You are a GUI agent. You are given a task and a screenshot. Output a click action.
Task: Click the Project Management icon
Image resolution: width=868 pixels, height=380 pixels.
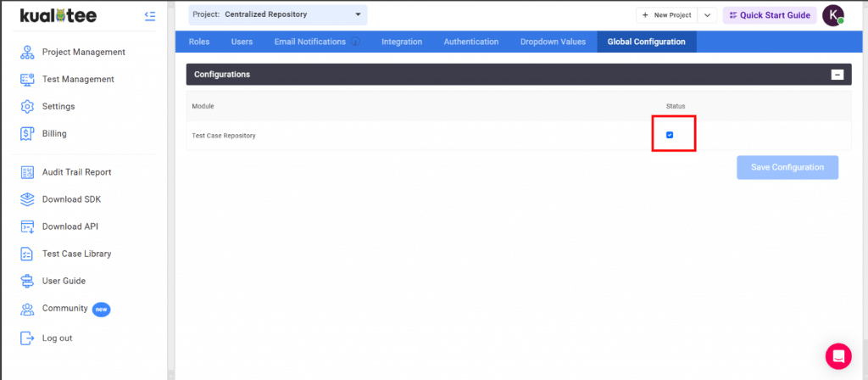point(27,52)
